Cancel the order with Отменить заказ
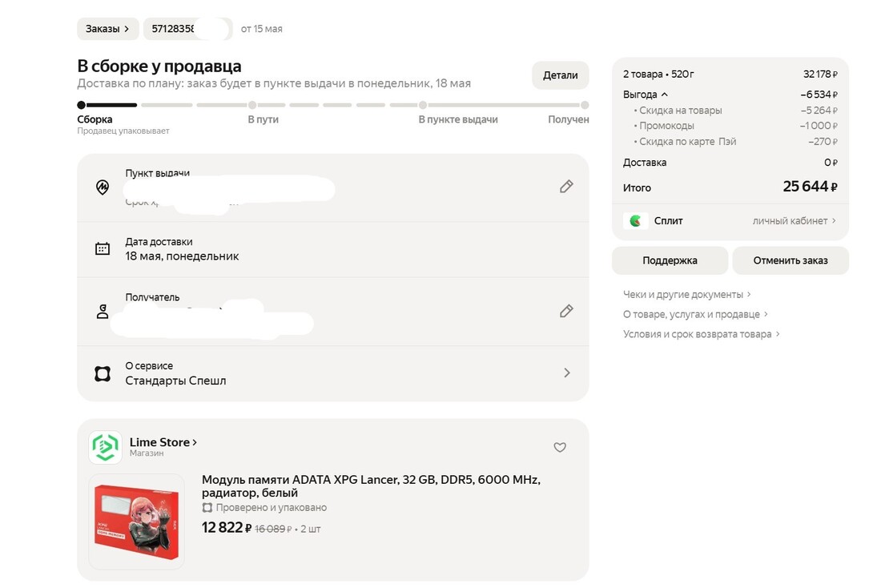Screen dimensions: 873x588 (791, 260)
